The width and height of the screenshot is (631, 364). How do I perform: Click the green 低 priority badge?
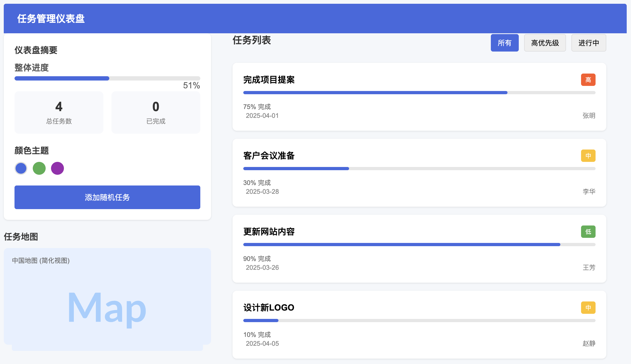[588, 232]
